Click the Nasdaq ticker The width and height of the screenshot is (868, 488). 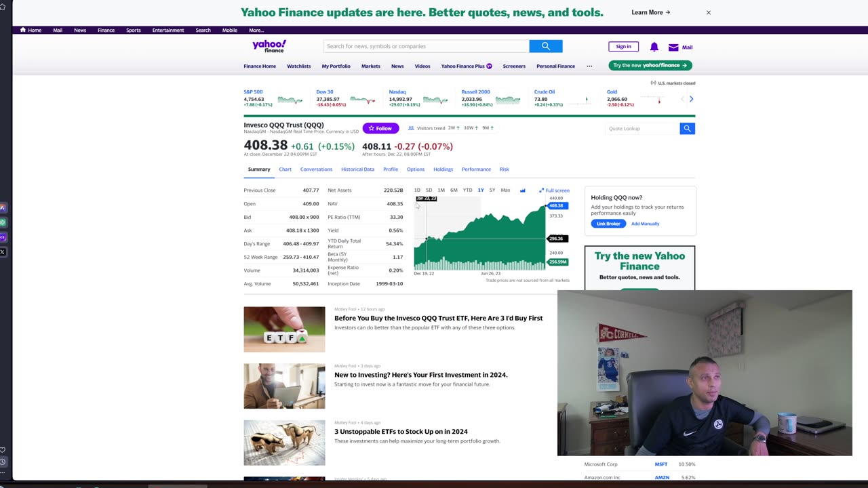[x=397, y=91]
